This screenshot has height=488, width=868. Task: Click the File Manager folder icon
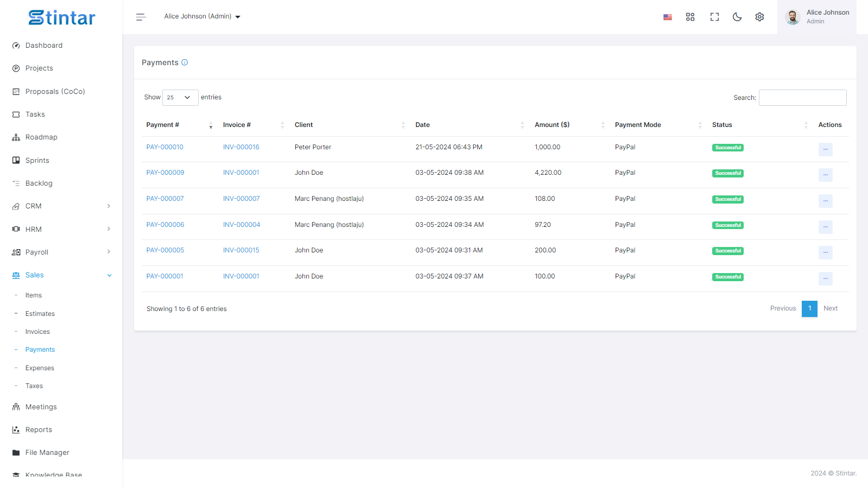[x=16, y=453]
